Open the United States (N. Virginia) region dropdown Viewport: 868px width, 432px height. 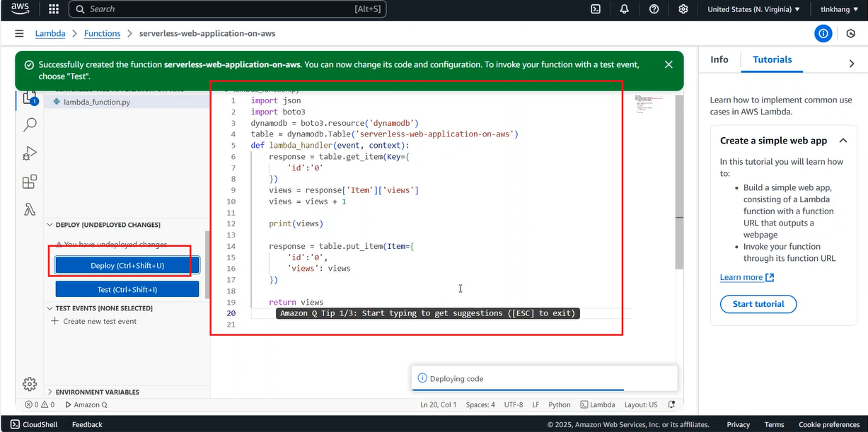tap(754, 9)
